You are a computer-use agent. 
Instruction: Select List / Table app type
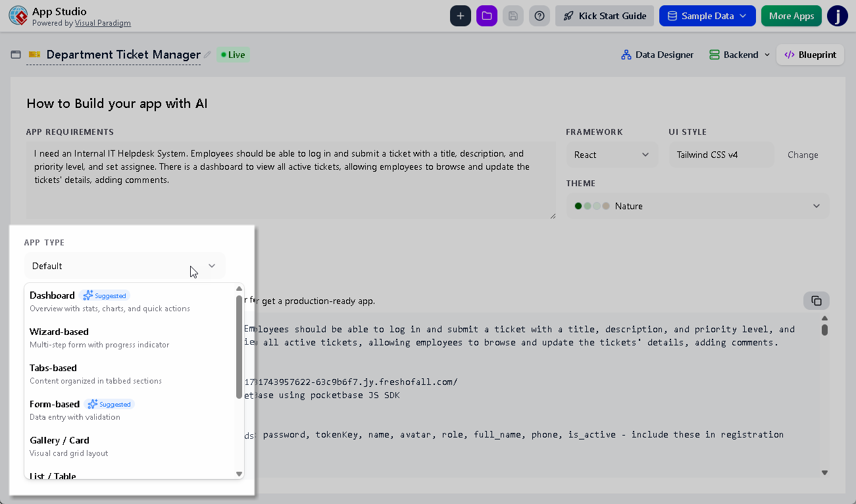130,474
